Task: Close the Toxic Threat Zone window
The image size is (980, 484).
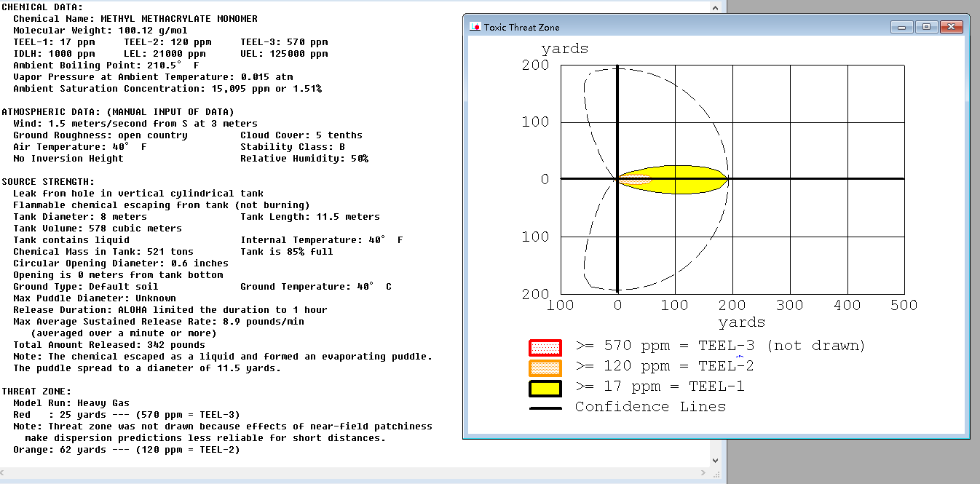Action: tap(951, 27)
